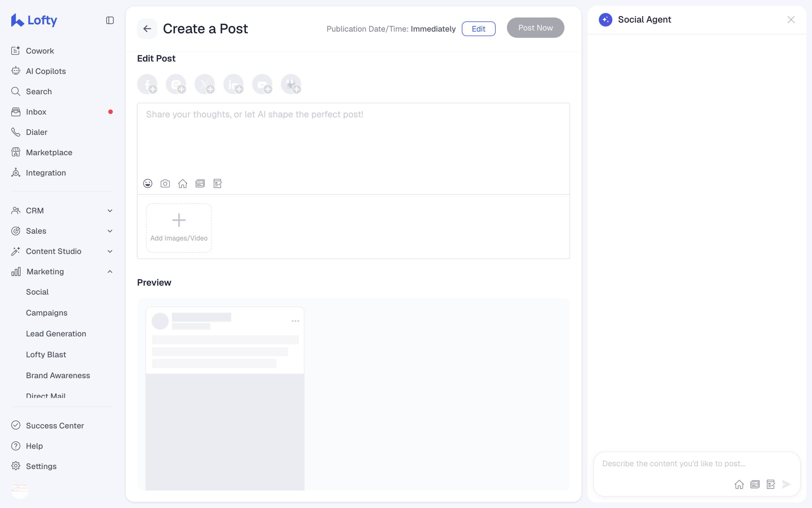This screenshot has height=508, width=812.
Task: Close the Social Agent panel
Action: click(x=791, y=20)
